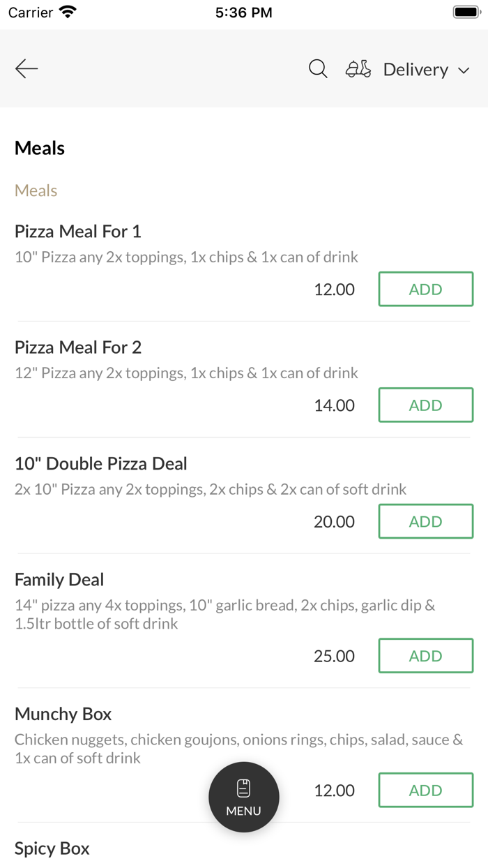Open the Meals section heading
This screenshot has height=868, width=488.
tap(40, 148)
